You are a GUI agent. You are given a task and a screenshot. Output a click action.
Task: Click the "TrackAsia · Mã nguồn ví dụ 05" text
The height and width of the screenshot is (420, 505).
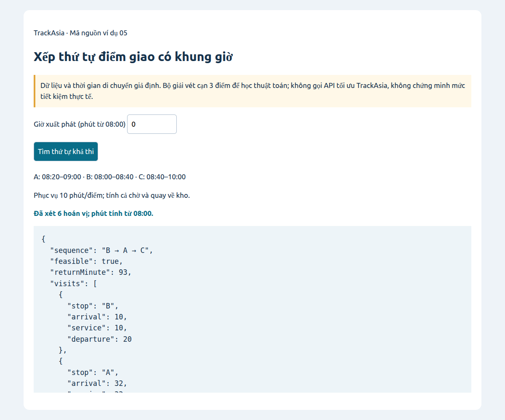click(80, 33)
